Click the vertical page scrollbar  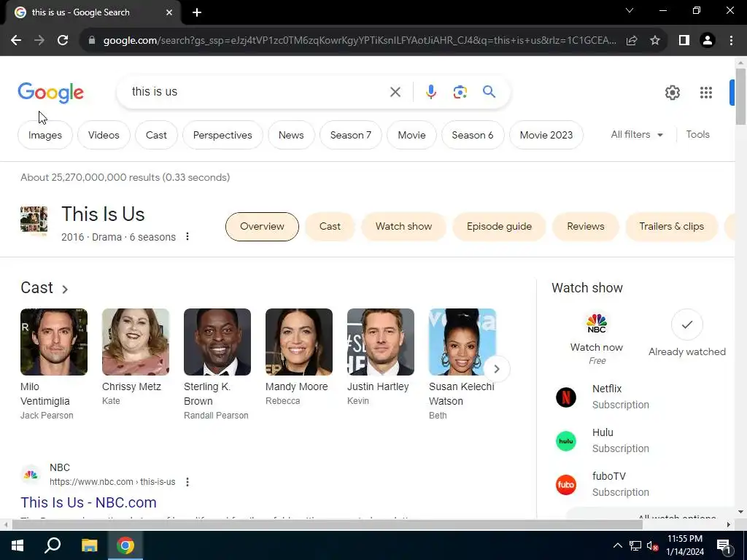pos(740,97)
